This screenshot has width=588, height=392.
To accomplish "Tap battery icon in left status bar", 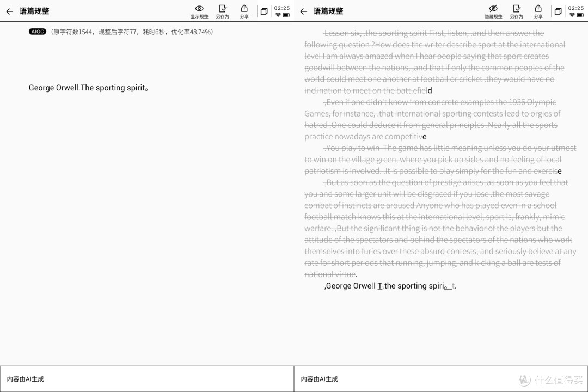I will pos(286,15).
